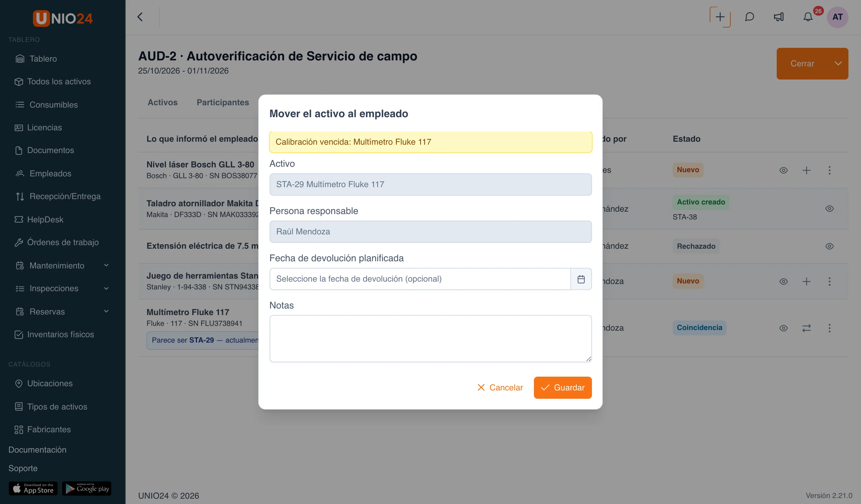Open the chat messages icon
This screenshot has height=504, width=861.
[749, 17]
